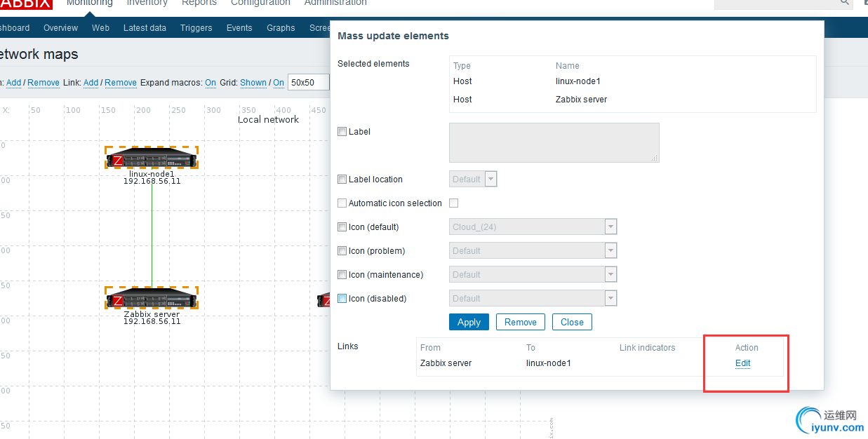This screenshot has width=868, height=439.
Task: Click the Local network map title
Action: pyautogui.click(x=268, y=120)
